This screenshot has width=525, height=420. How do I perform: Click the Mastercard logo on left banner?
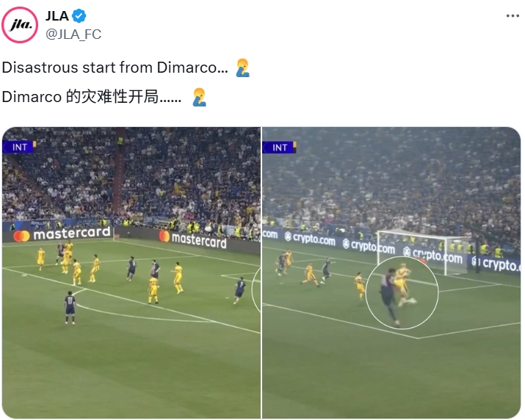click(22, 236)
